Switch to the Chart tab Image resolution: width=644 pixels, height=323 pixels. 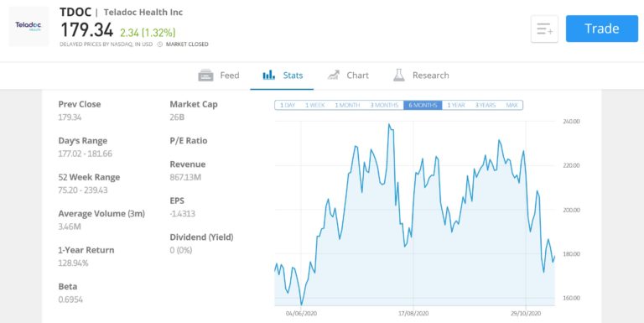tap(348, 76)
